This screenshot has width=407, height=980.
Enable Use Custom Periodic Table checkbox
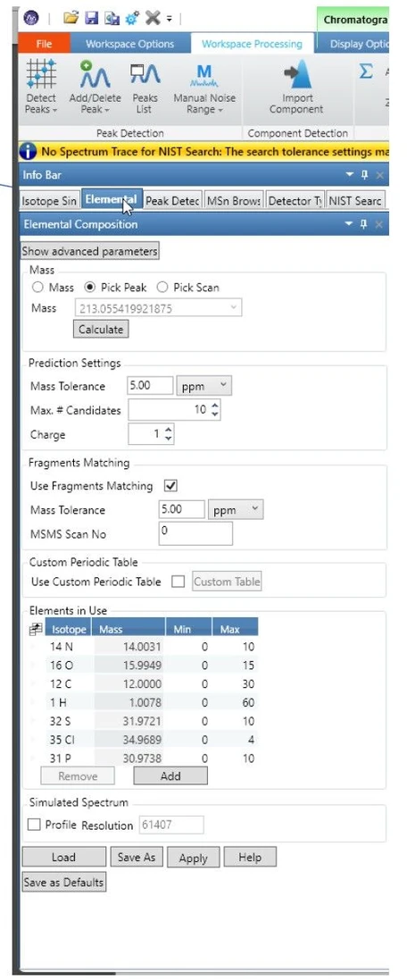tap(179, 582)
